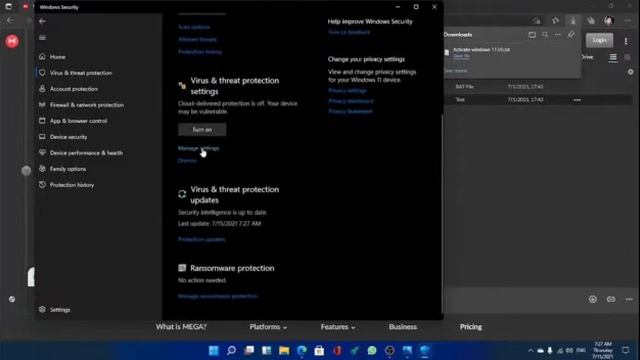The image size is (640, 360).
Task: Open Firewall & network protection
Action: 87,105
